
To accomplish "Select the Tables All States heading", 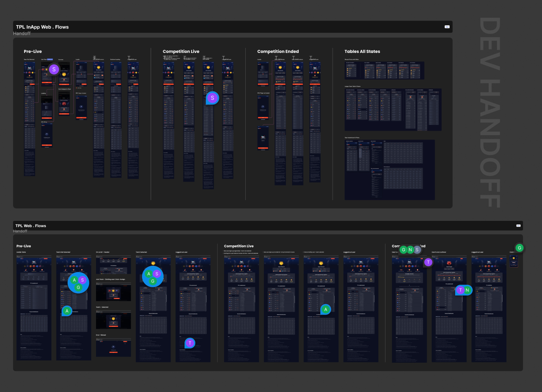I will click(x=362, y=51).
